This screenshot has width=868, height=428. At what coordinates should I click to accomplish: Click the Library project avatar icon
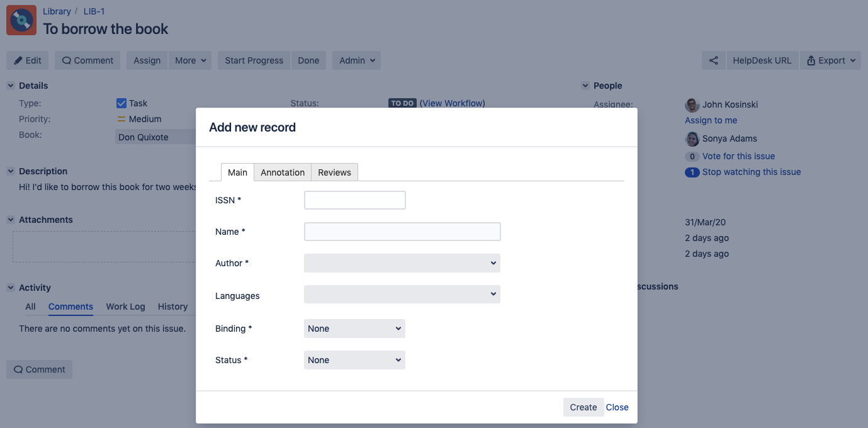pyautogui.click(x=21, y=20)
